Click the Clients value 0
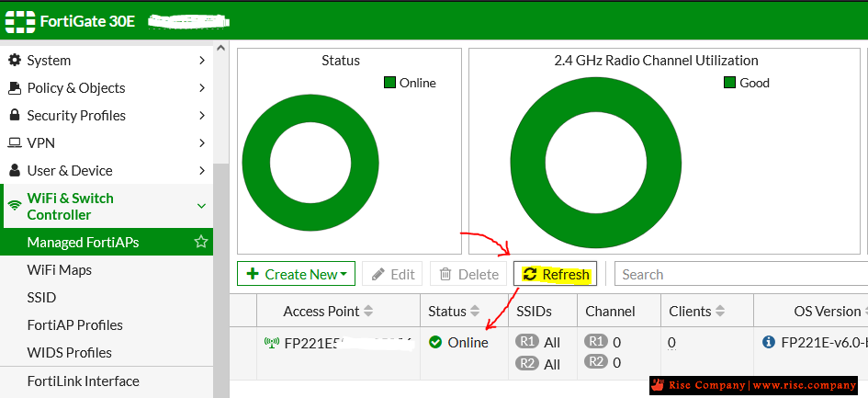 [x=671, y=343]
